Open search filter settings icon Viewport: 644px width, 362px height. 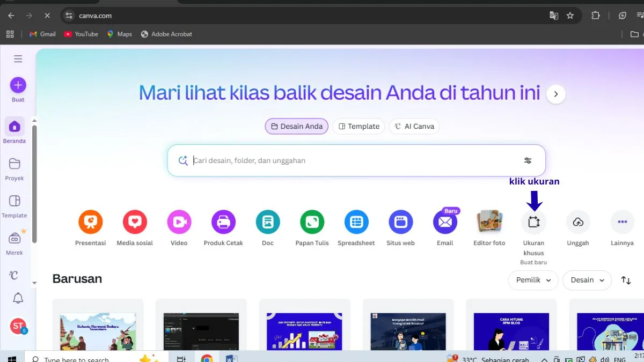coord(528,160)
